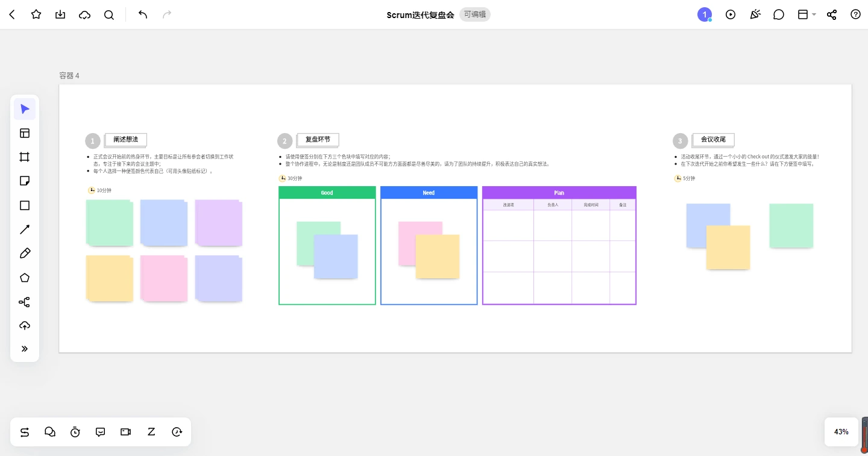Screen dimensions: 868x456
Task: Star this board as favorite
Action: tap(36, 14)
